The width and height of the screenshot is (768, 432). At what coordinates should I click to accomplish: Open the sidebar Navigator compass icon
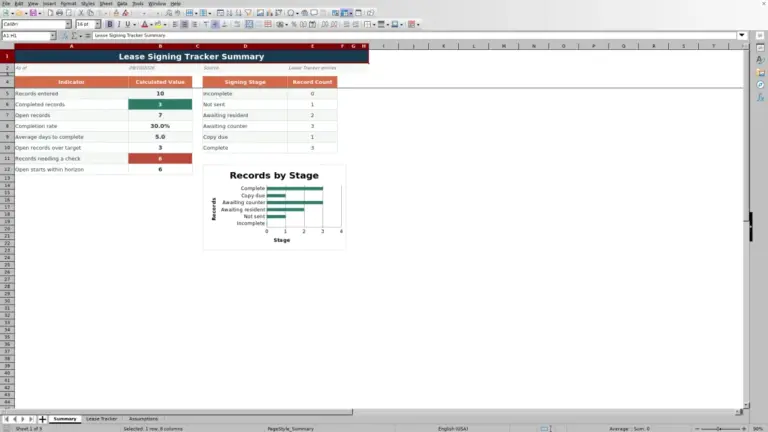760,85
